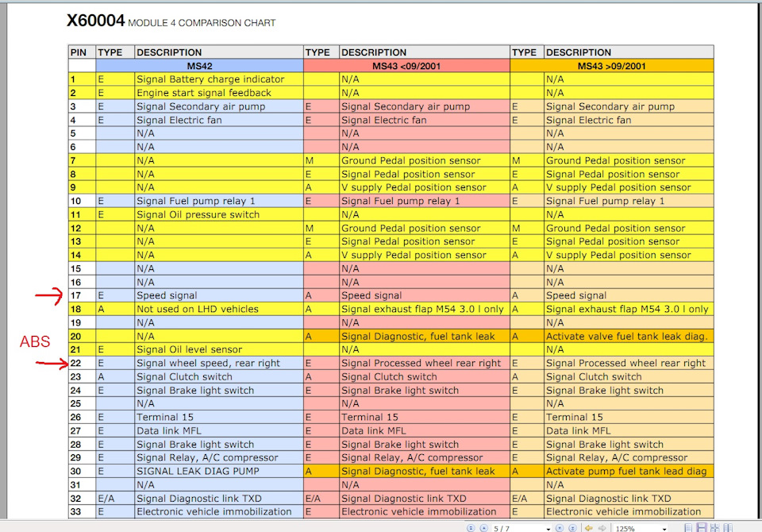Click the red ABS annotation text
The height and width of the screenshot is (532, 762).
click(34, 341)
